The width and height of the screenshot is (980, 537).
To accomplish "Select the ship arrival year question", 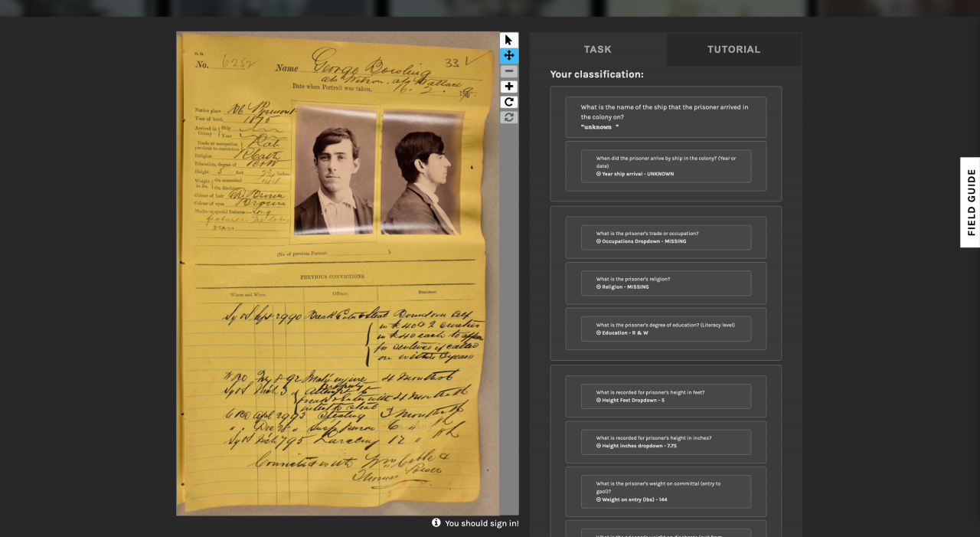I will click(666, 162).
